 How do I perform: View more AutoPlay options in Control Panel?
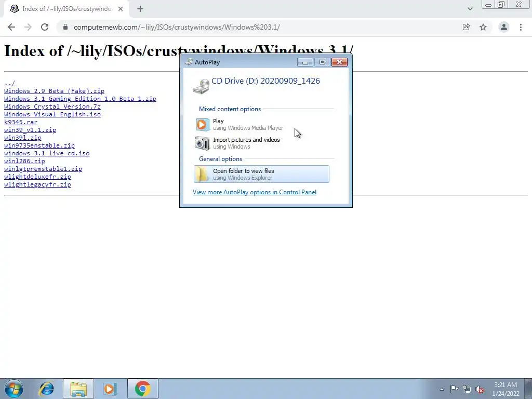[255, 192]
